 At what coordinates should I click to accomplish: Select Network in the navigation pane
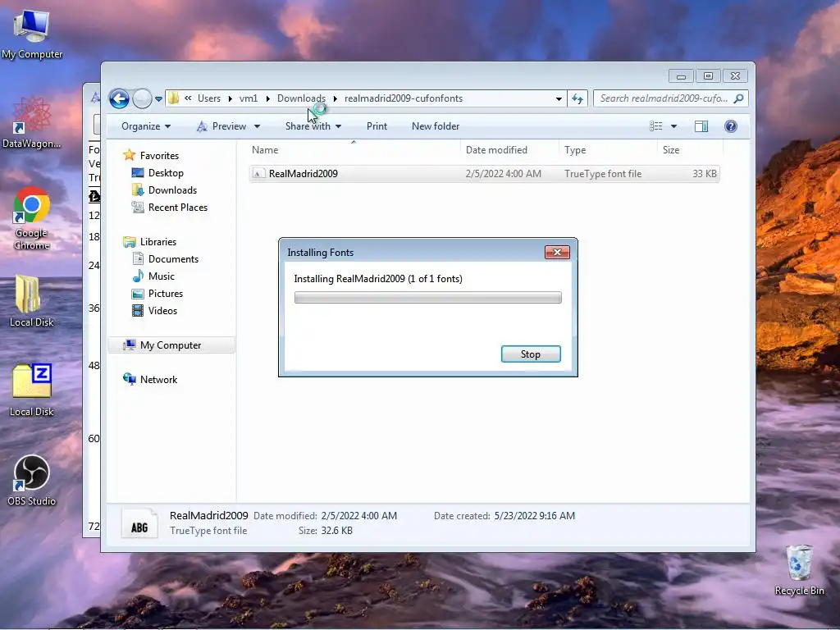[158, 380]
